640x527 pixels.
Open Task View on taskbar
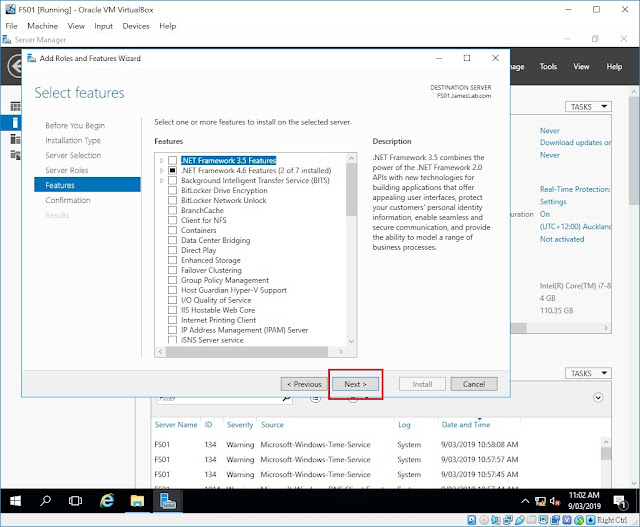[76, 500]
